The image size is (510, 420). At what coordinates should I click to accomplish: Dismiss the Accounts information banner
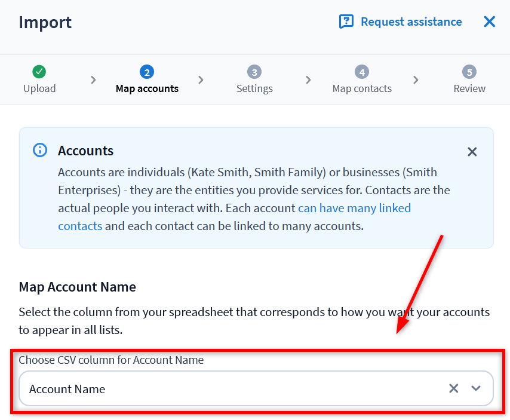point(472,152)
